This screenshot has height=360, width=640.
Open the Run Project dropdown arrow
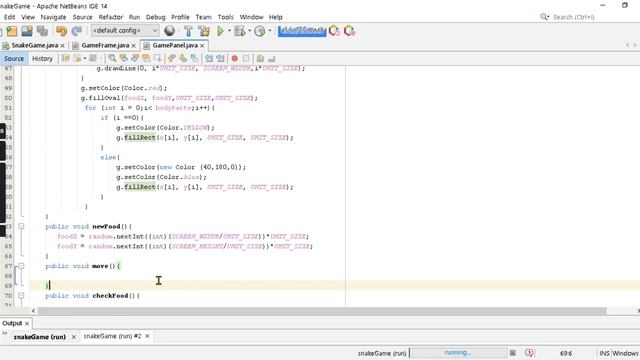click(229, 31)
